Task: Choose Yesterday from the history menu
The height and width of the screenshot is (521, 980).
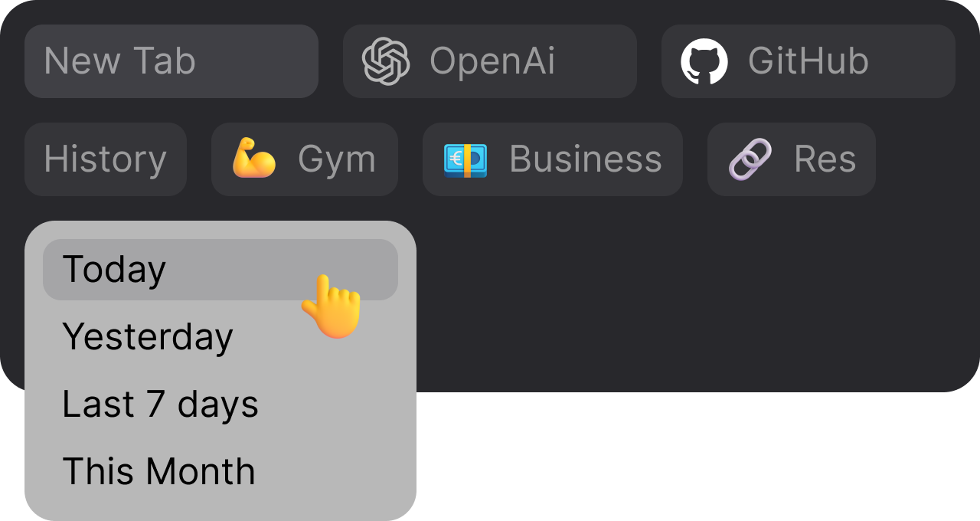Action: (x=220, y=337)
